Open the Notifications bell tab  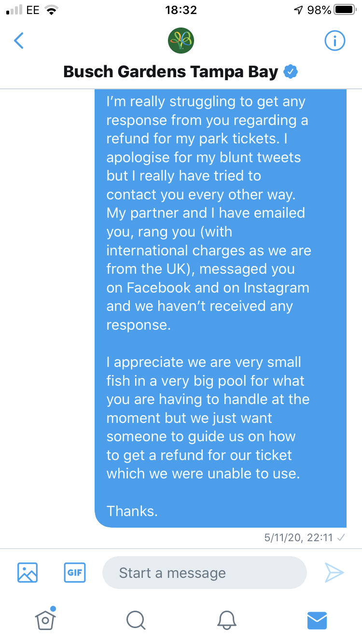tap(226, 620)
